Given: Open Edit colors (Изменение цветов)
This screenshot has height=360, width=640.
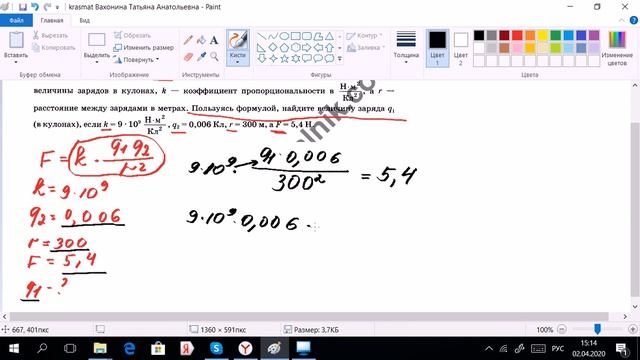Looking at the screenshot, I should (617, 48).
